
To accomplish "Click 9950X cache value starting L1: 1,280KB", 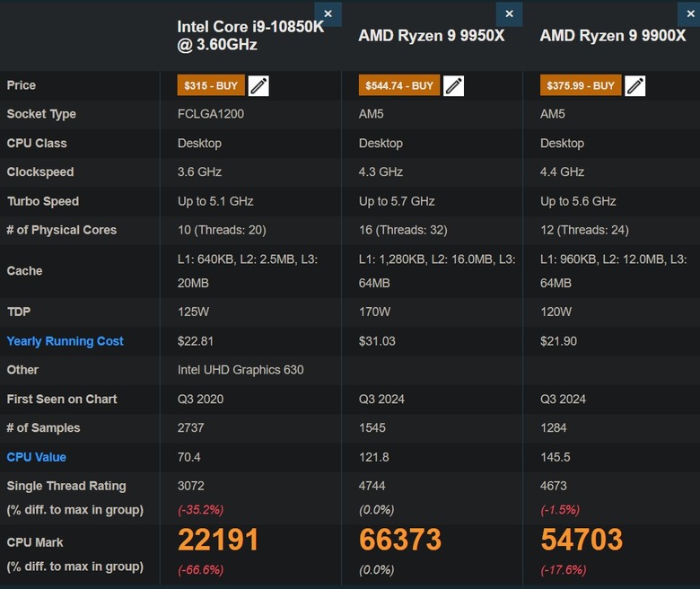I will tap(437, 271).
